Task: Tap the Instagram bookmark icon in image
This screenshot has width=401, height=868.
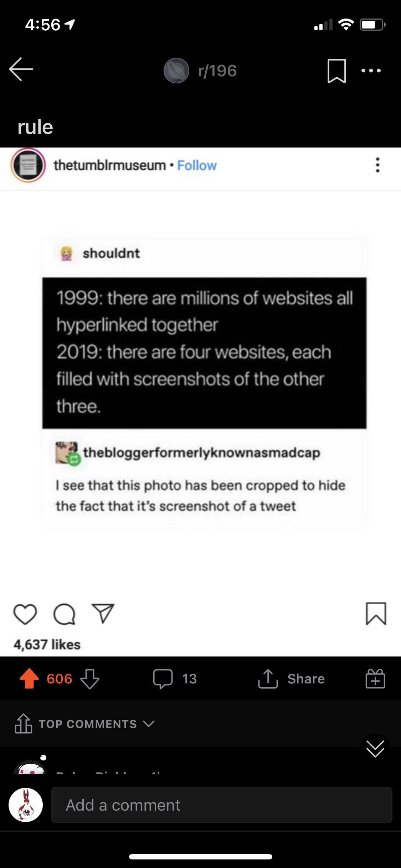Action: (376, 614)
